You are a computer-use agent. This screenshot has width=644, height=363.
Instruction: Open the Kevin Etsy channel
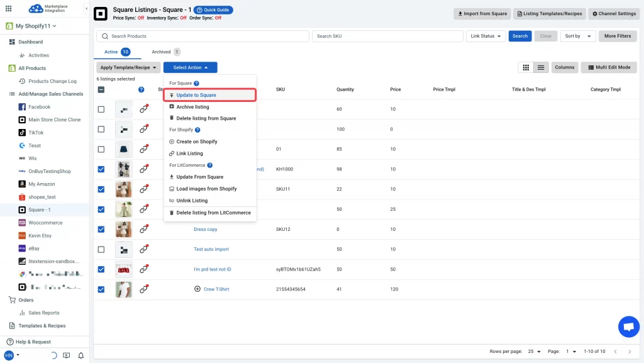[40, 236]
